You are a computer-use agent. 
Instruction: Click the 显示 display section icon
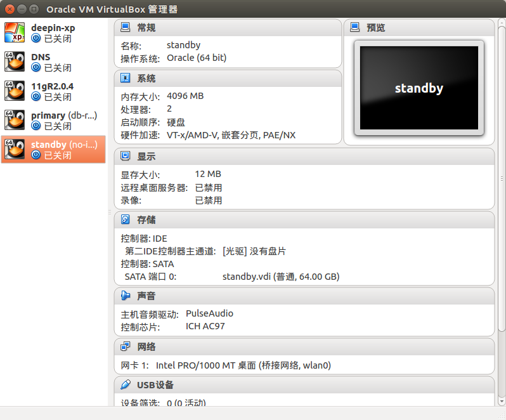[125, 156]
